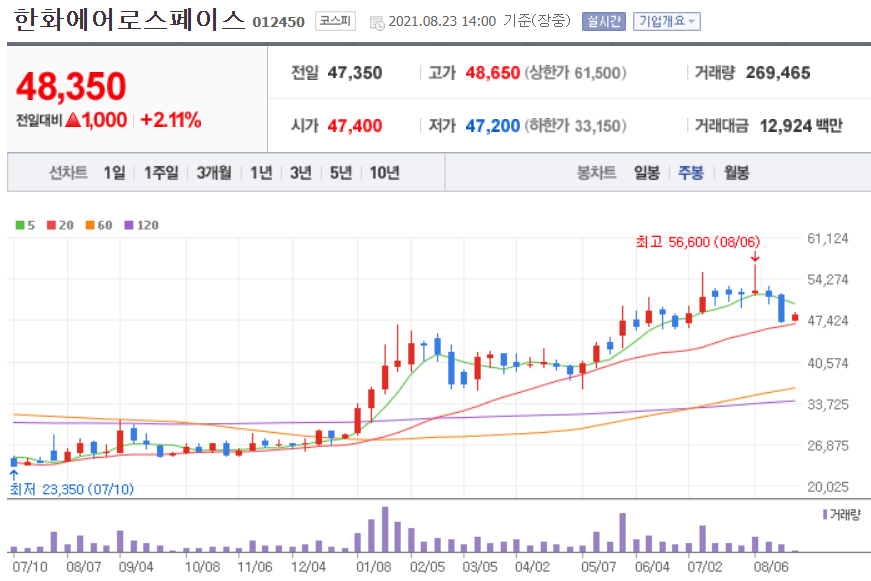Click the high price 48,650
This screenshot has height=581, width=871.
pyautogui.click(x=493, y=73)
